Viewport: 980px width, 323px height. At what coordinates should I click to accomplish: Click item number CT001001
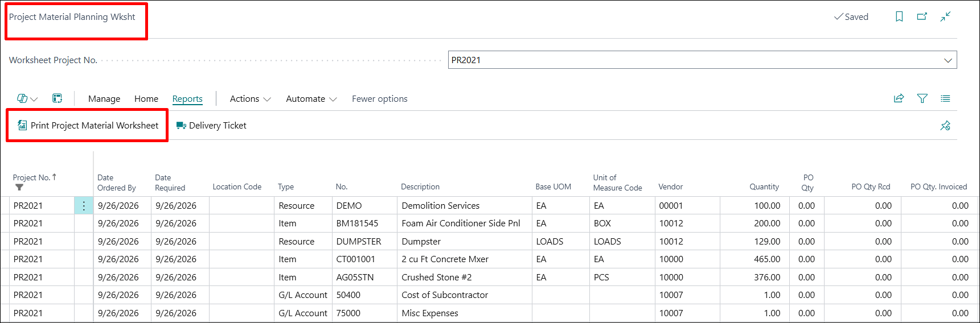(364, 259)
